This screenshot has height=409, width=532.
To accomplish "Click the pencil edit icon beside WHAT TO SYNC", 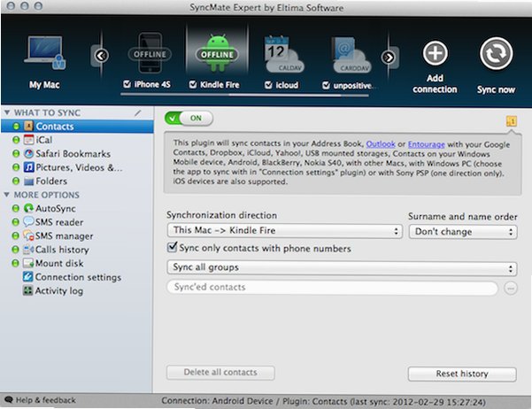I will [x=137, y=112].
